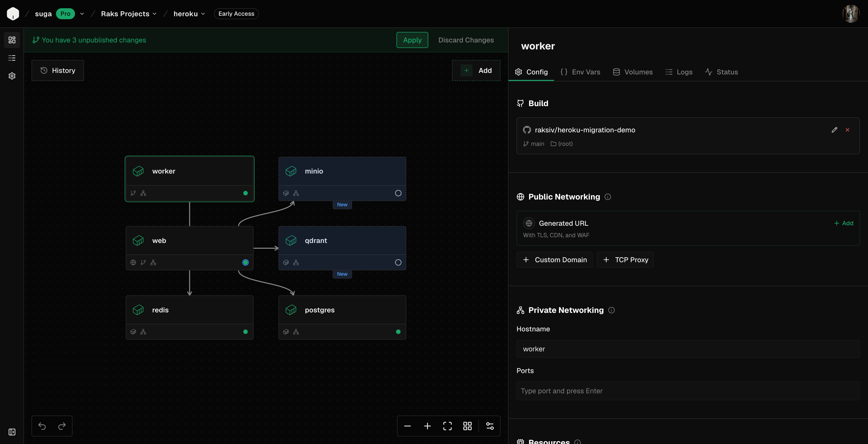Click the undo arrow icon
This screenshot has width=868, height=444.
[42, 426]
